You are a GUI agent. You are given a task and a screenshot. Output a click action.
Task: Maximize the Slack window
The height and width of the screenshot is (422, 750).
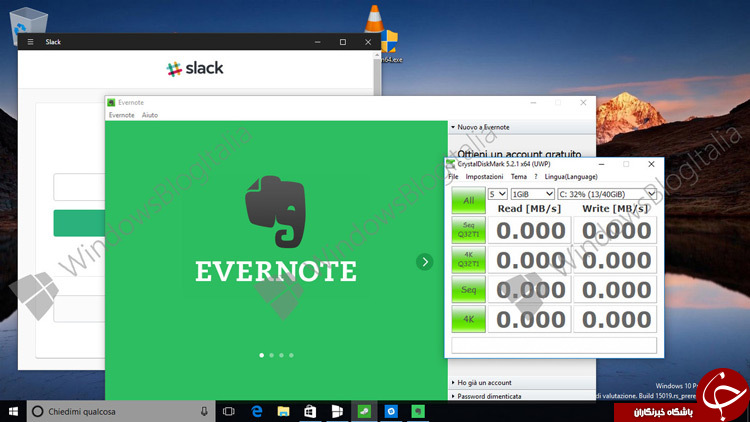pyautogui.click(x=342, y=42)
